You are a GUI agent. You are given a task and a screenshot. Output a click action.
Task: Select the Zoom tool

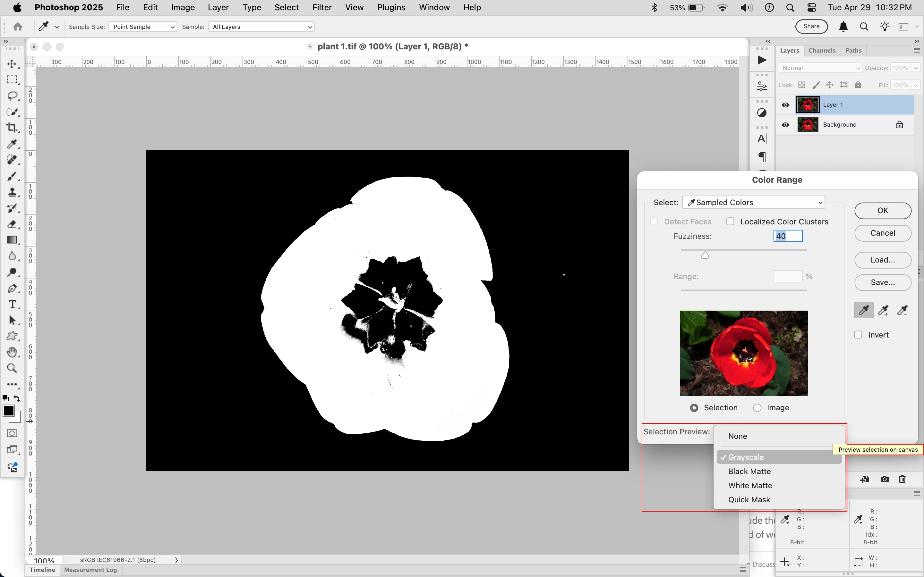click(x=12, y=368)
